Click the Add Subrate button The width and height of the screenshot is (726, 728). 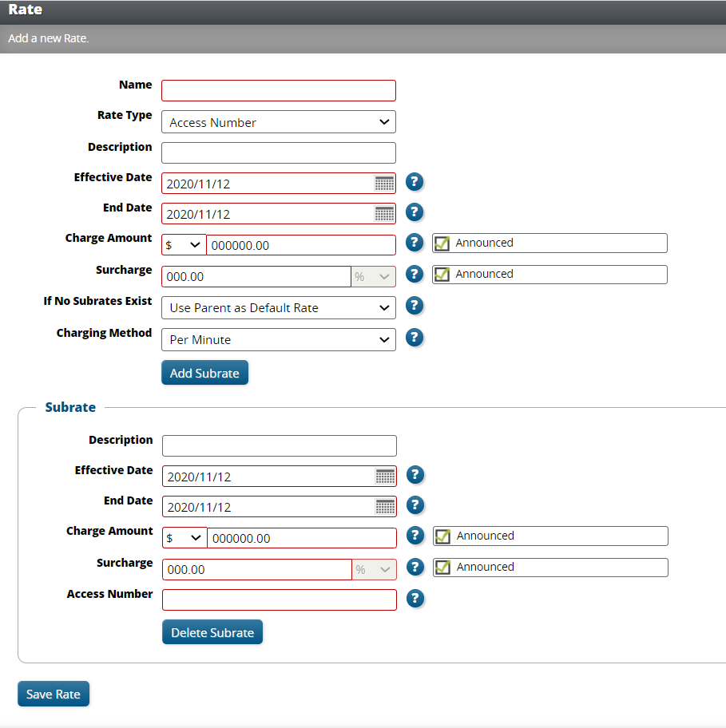pyautogui.click(x=204, y=373)
